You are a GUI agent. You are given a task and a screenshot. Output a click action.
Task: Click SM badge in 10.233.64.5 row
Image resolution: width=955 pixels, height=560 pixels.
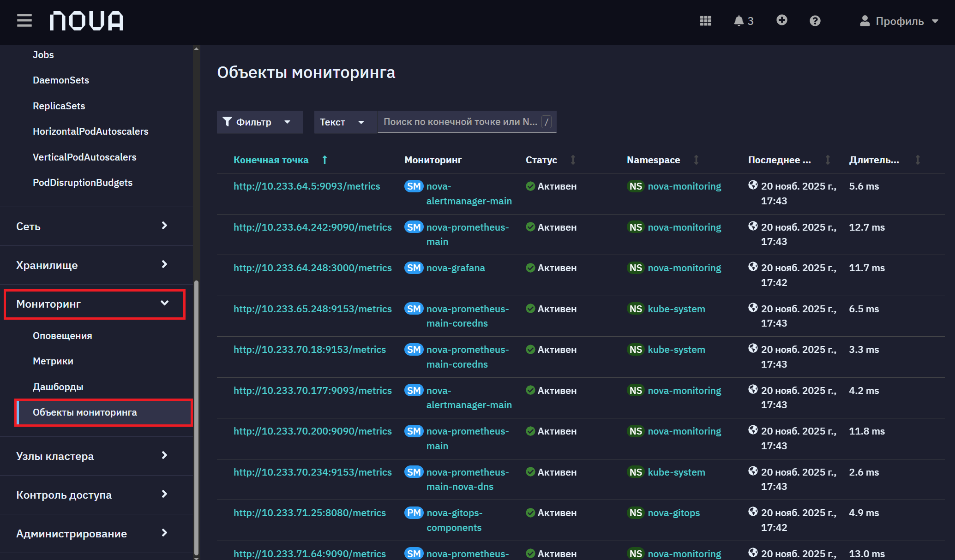click(414, 186)
